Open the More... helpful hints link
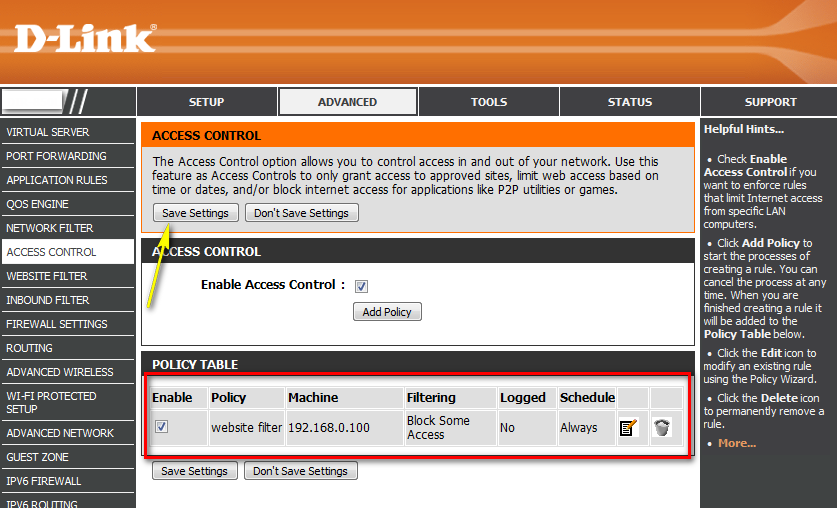The width and height of the screenshot is (837, 508). click(736, 443)
